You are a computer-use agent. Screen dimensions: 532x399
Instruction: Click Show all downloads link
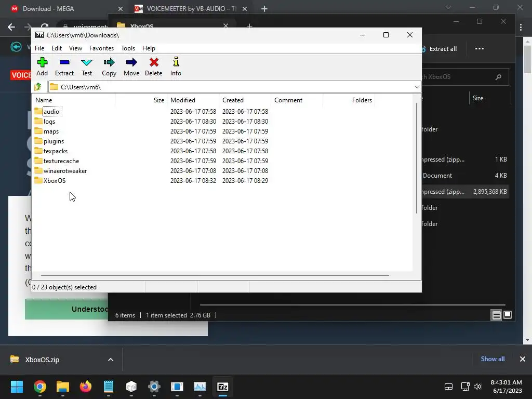point(493,359)
